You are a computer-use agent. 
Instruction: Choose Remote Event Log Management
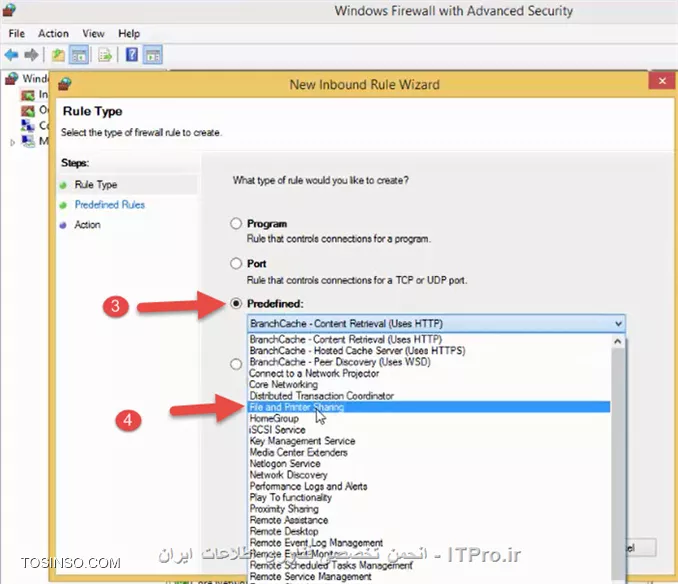click(x=429, y=543)
